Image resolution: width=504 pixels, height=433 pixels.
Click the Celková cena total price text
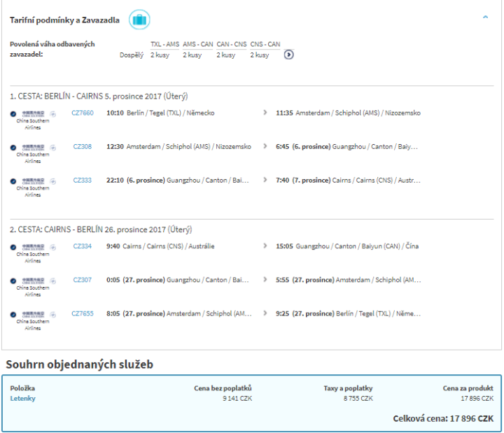coord(444,418)
